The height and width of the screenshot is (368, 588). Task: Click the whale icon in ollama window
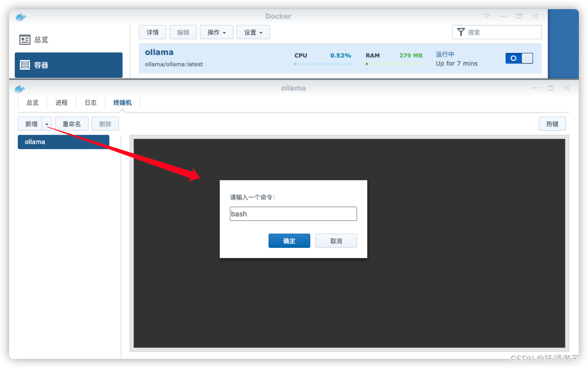click(20, 89)
